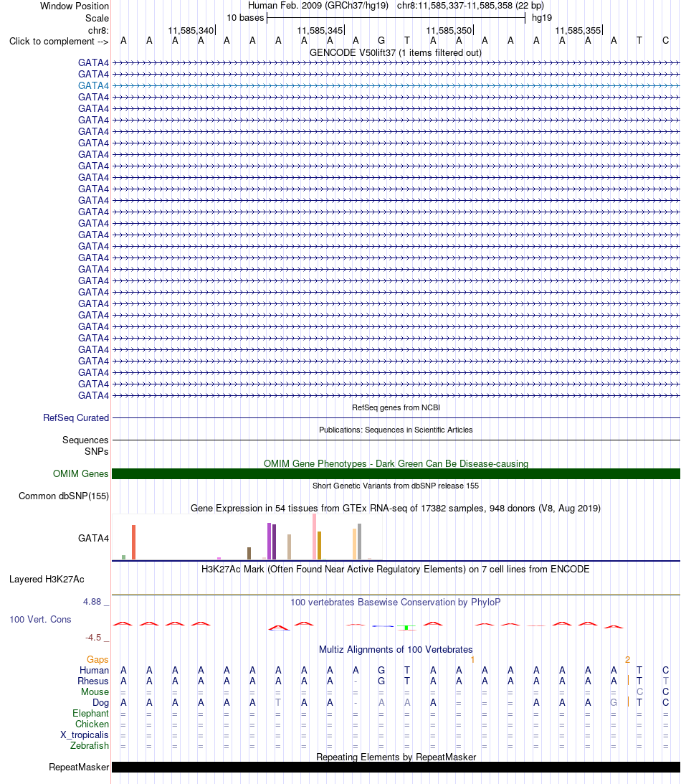Viewport: 681px width, 784px height.
Task: Click the 11,585,345 ruler position
Action: (x=320, y=31)
